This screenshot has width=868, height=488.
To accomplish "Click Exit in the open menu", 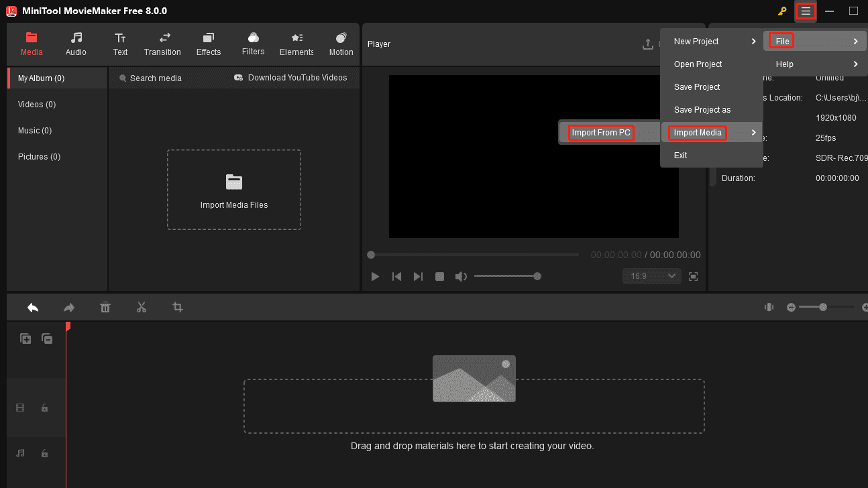I will tap(680, 155).
